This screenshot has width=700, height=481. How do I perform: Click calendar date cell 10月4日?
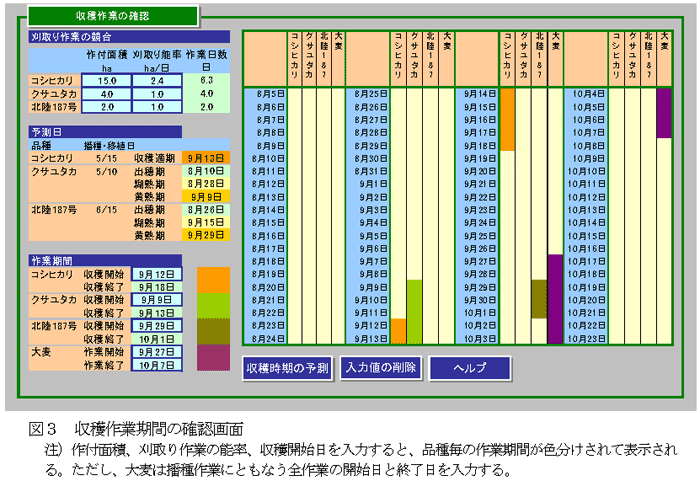click(586, 94)
